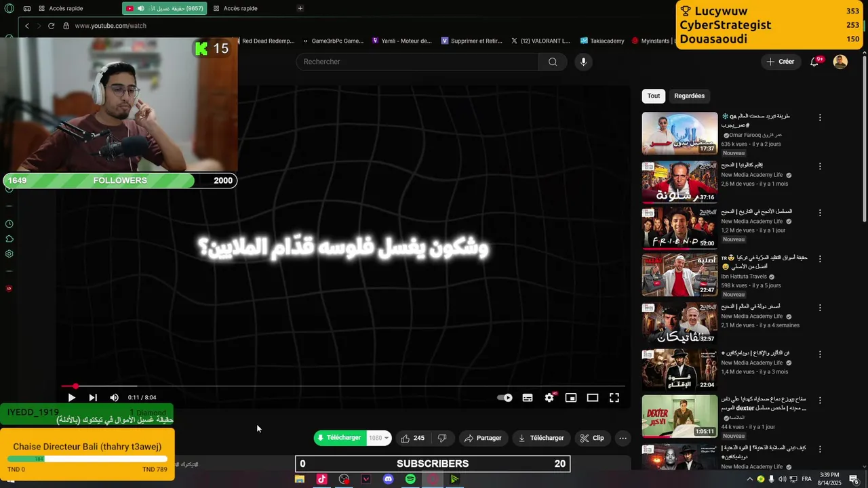Screen dimensions: 868x488
Task: Open the GX Corner gamepad icon
Action: [27, 9]
